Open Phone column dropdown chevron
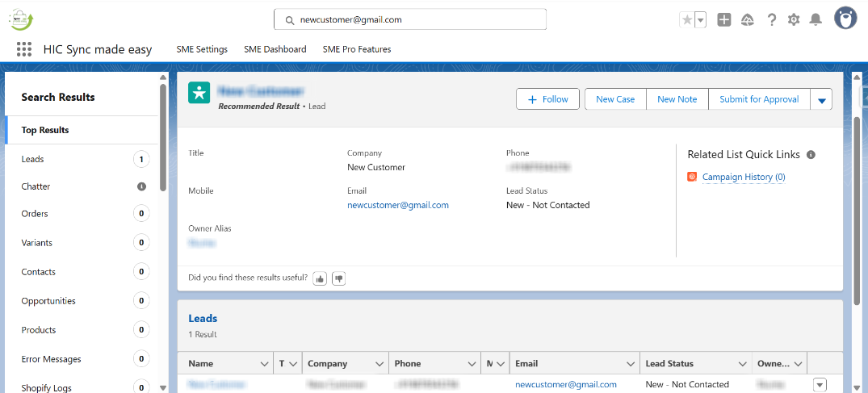This screenshot has width=868, height=393. coord(472,364)
